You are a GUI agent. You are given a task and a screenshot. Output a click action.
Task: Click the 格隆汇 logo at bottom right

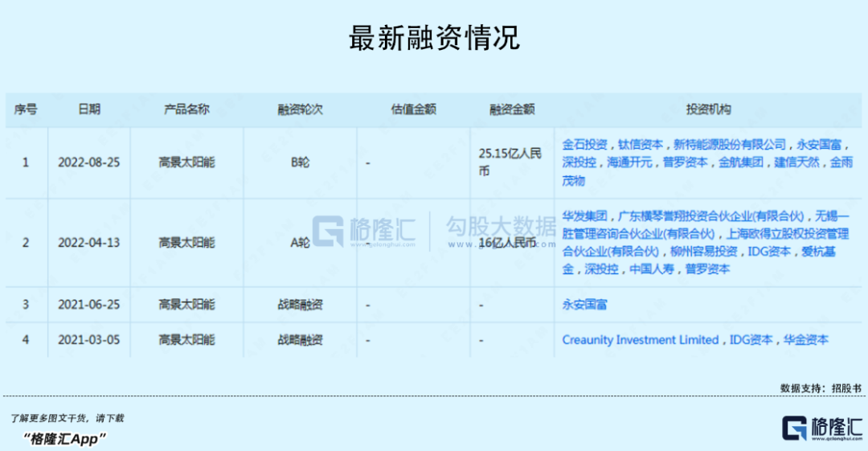point(823,428)
